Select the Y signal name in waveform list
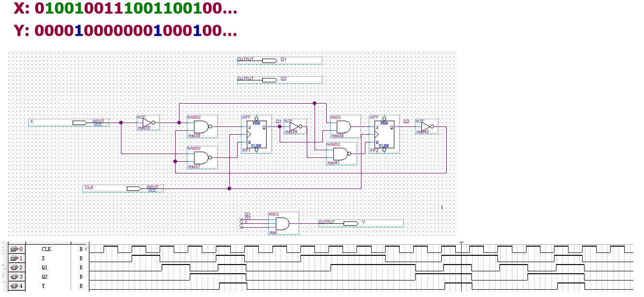This screenshot has width=644, height=297. 43,287
